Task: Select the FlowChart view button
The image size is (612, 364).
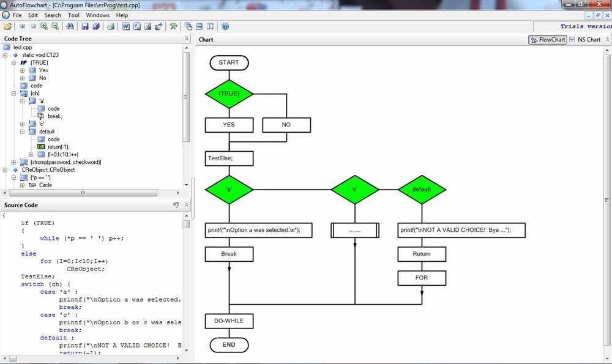Action: (548, 39)
